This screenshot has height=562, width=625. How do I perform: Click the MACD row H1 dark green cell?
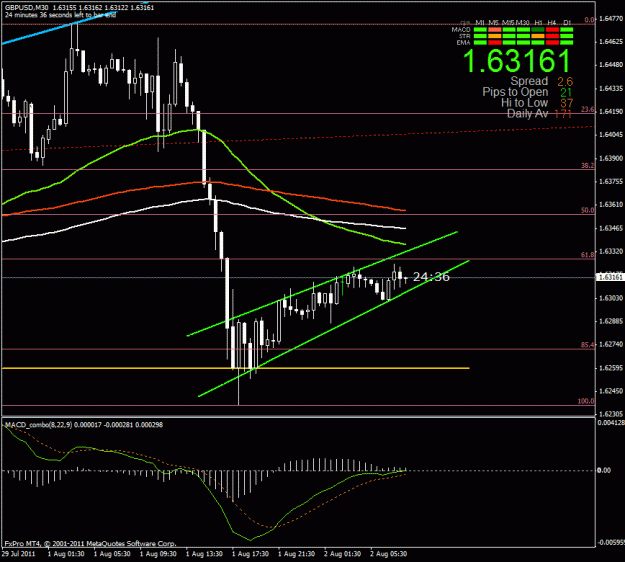click(538, 29)
